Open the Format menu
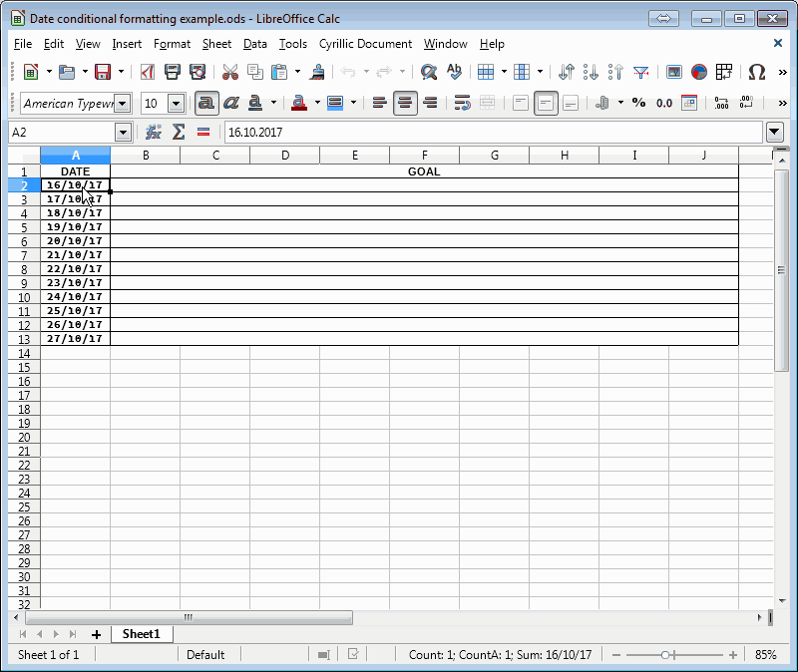Screen dimensions: 798x672 172,44
